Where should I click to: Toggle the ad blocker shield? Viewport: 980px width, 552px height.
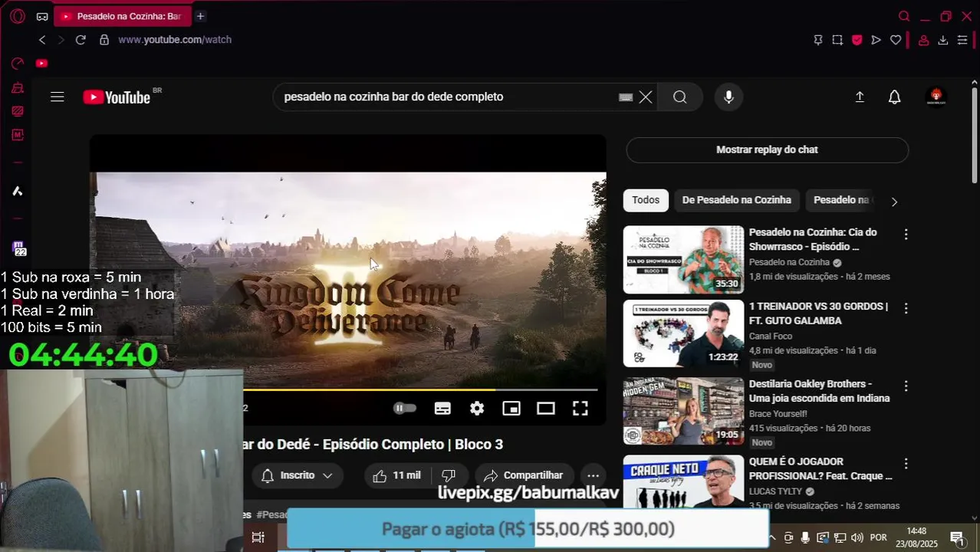pyautogui.click(x=857, y=40)
